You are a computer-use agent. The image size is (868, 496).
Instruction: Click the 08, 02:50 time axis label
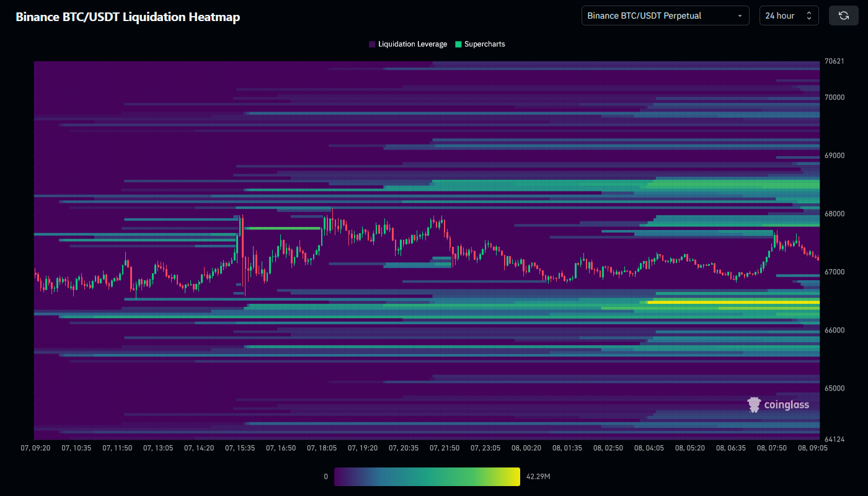tap(607, 448)
